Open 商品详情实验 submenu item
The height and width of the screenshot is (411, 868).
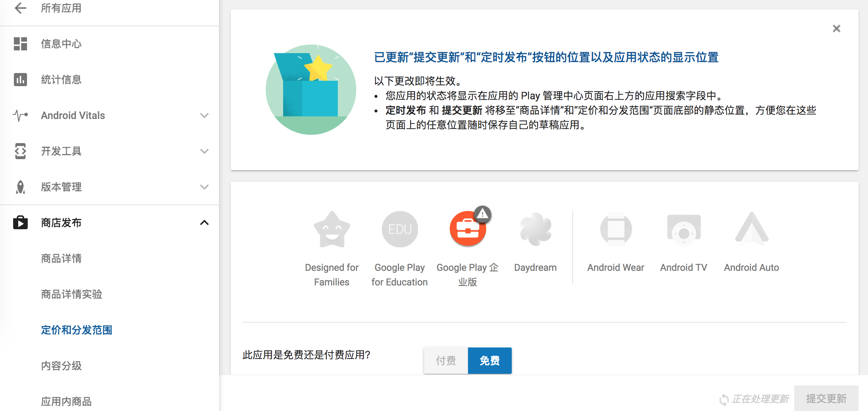click(x=72, y=294)
